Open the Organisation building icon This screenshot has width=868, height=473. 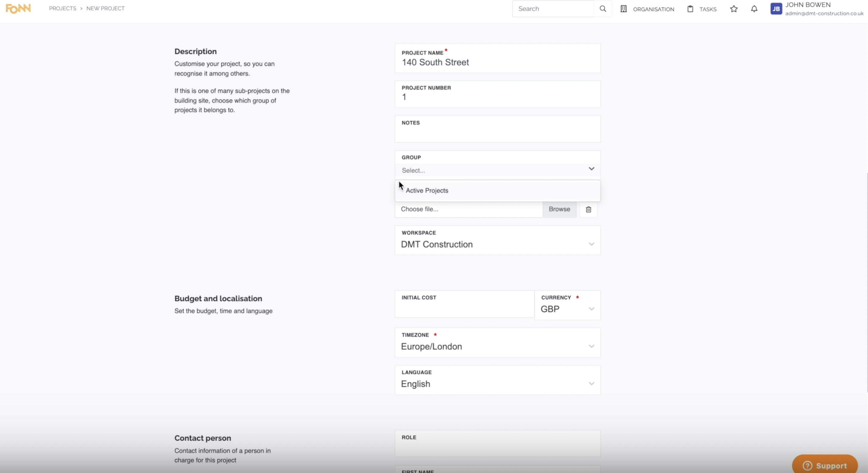click(624, 9)
